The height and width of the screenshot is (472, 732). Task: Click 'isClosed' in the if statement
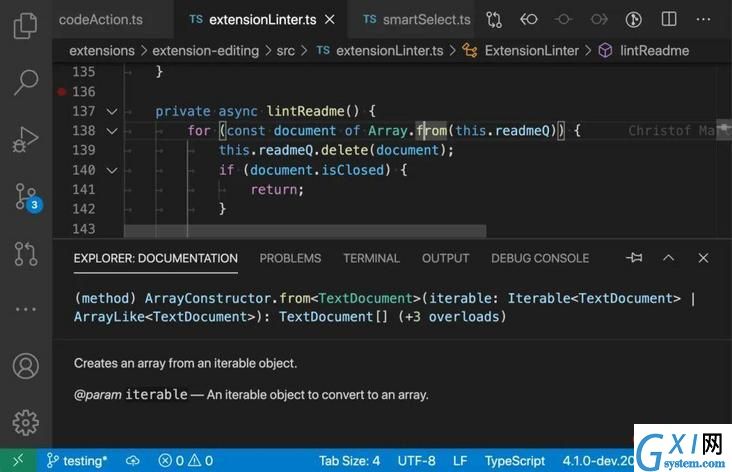pyautogui.click(x=352, y=170)
